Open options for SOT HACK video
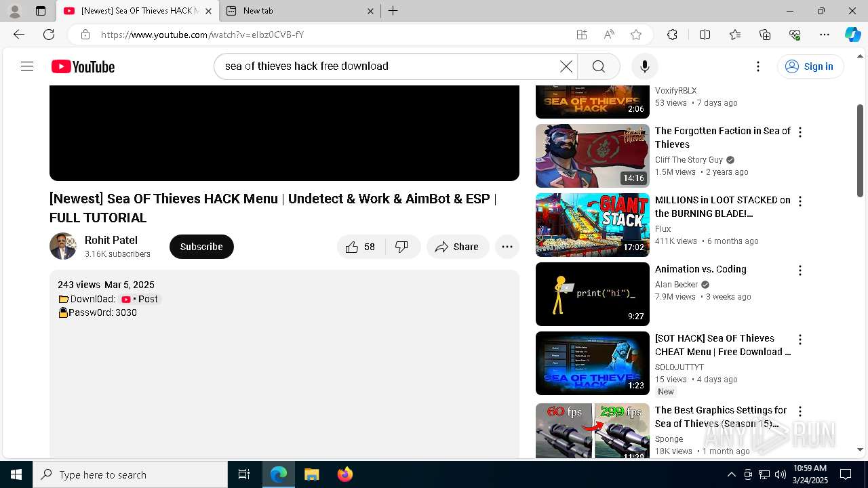The width and height of the screenshot is (868, 488). coord(800,340)
